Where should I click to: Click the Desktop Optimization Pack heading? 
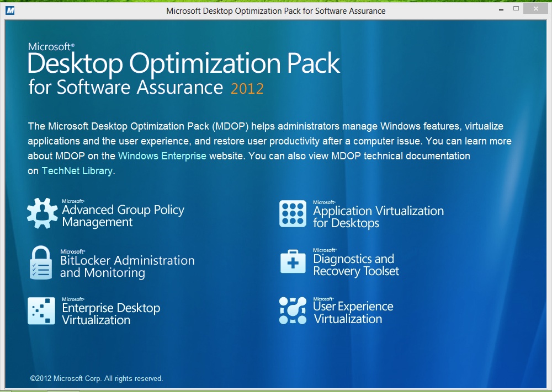point(184,63)
